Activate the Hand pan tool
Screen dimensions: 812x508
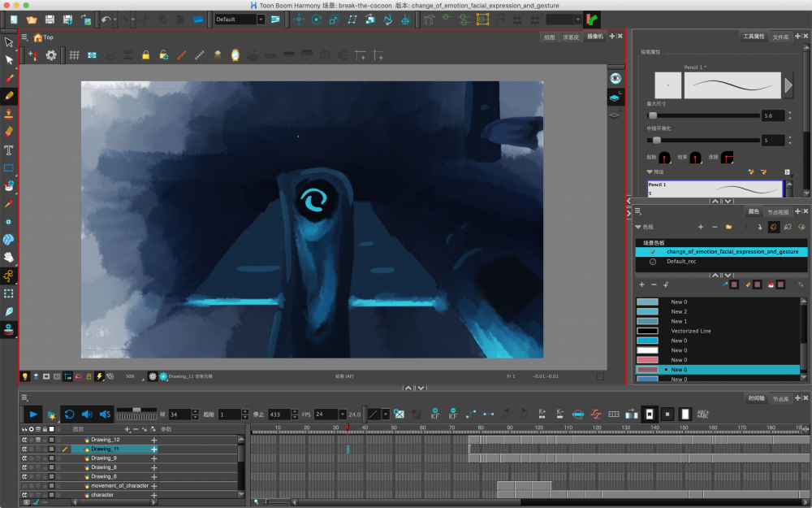pyautogui.click(x=9, y=257)
